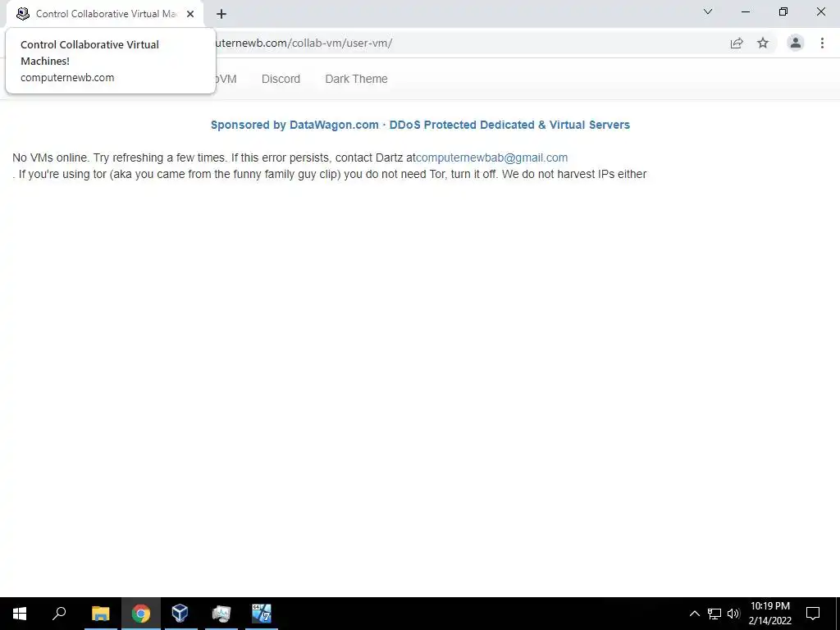840x630 pixels.
Task: Open the monitor app taskbar icon
Action: tap(221, 614)
